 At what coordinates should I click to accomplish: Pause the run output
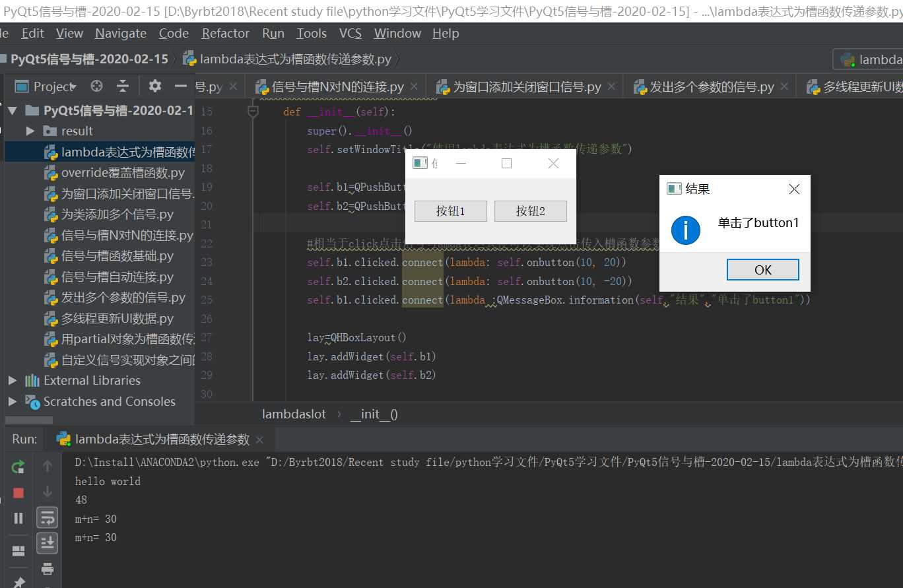pyautogui.click(x=18, y=518)
